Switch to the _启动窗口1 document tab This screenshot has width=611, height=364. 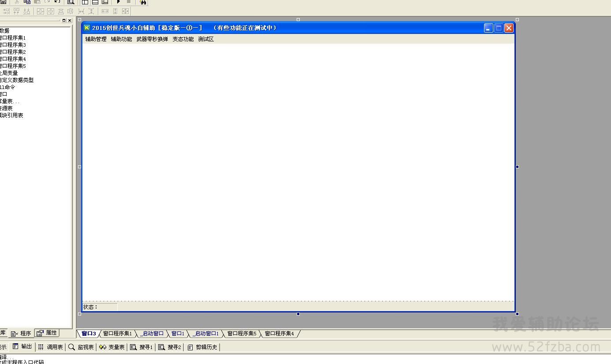click(205, 334)
